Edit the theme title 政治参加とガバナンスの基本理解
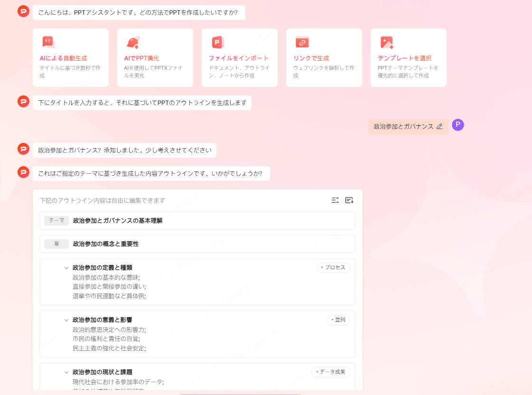 coord(118,221)
